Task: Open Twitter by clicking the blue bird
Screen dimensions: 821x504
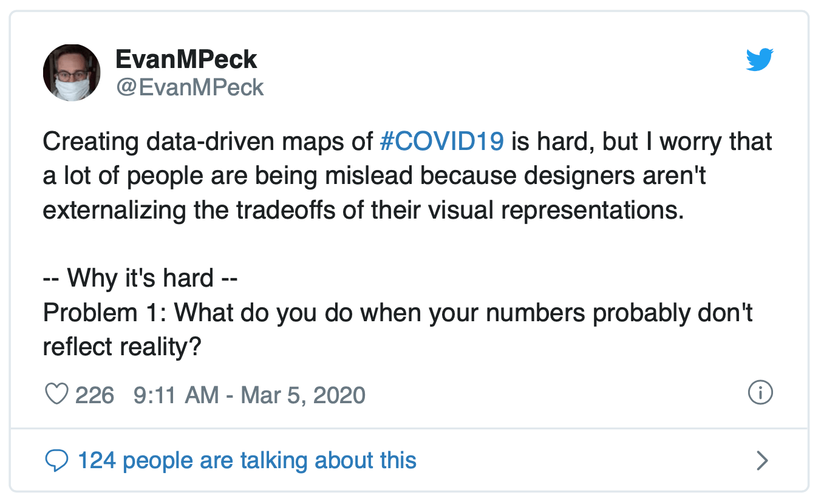Action: tap(760, 60)
